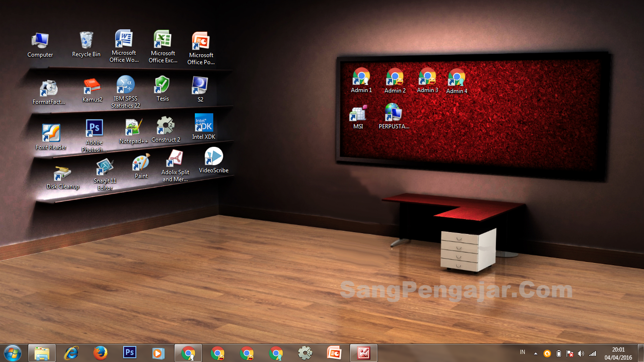Click the Windows Explorer taskbar button

click(42, 353)
